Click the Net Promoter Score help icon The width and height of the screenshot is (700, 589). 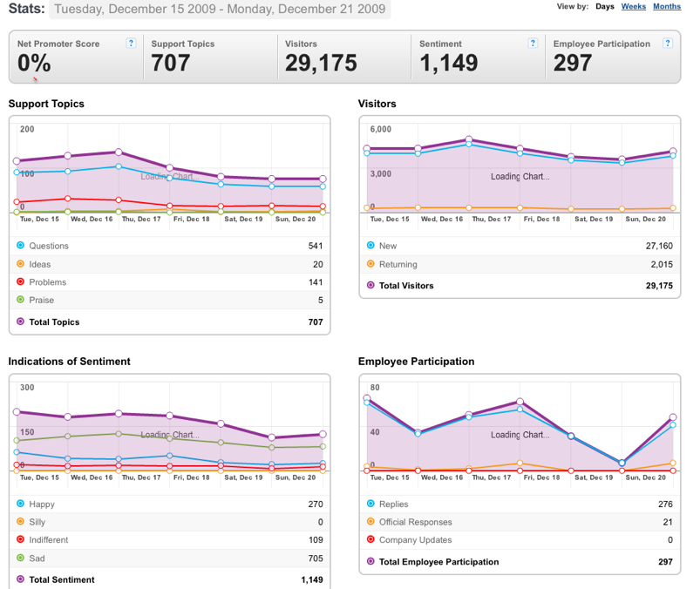(x=131, y=44)
